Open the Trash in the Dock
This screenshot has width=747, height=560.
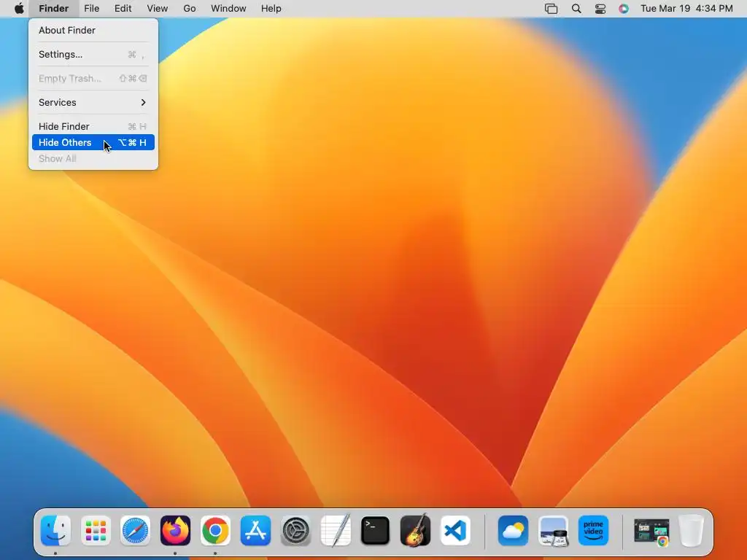pyautogui.click(x=691, y=531)
